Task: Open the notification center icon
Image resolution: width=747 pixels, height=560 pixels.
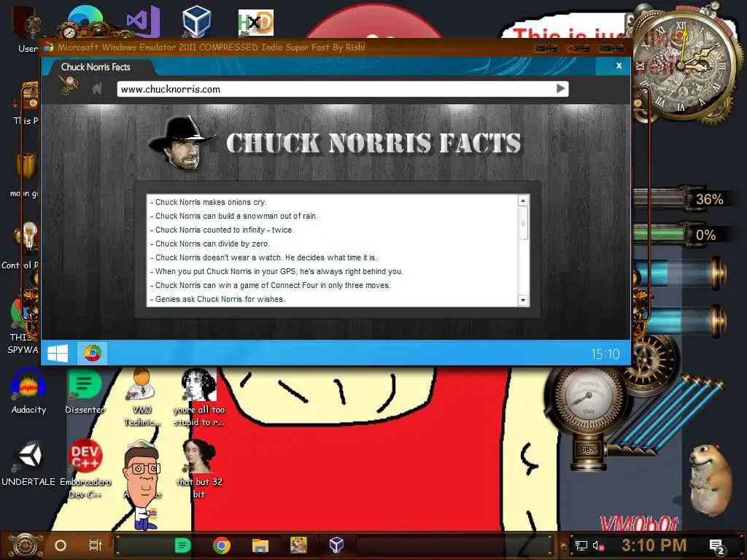Action: 717,546
